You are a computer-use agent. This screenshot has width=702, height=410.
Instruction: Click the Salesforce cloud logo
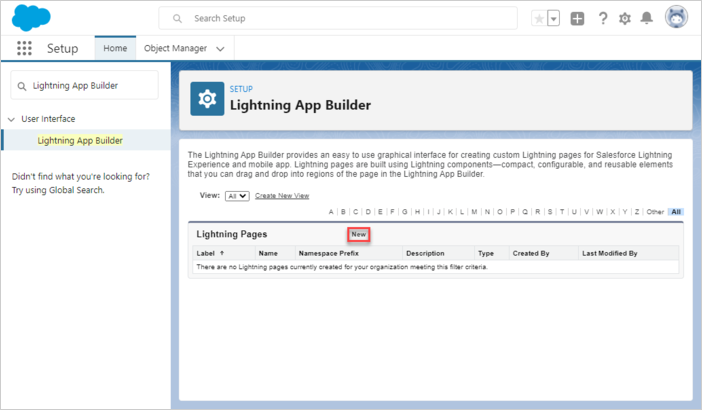tap(32, 18)
